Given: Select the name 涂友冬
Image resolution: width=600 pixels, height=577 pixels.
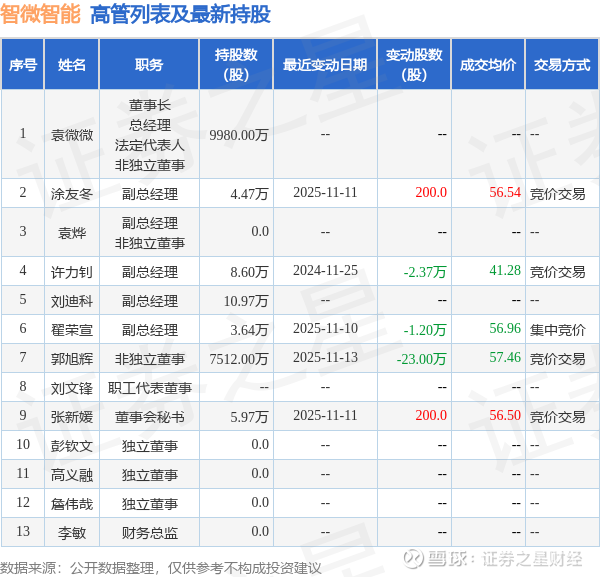Looking at the screenshot, I should pos(72,194).
